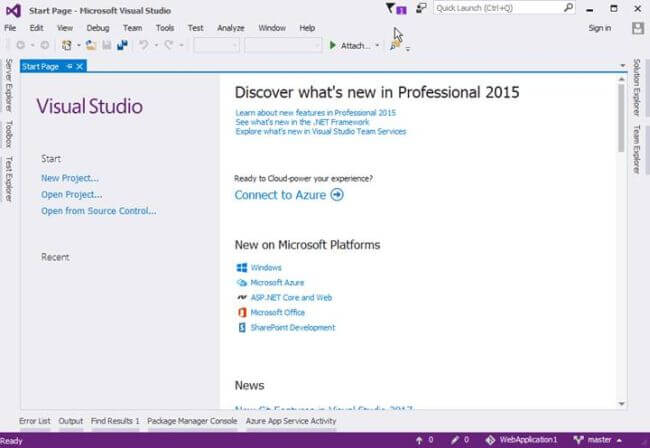Open the Window menu
Screen dimensions: 650x448
(x=272, y=28)
